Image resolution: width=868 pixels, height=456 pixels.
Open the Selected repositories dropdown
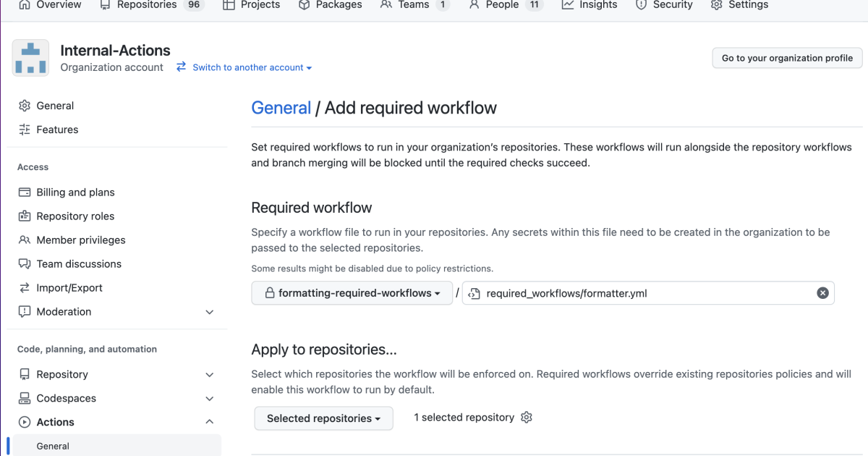323,418
